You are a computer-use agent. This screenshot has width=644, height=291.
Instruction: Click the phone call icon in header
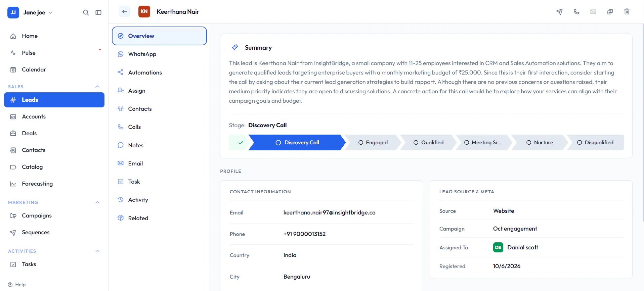[x=576, y=11]
